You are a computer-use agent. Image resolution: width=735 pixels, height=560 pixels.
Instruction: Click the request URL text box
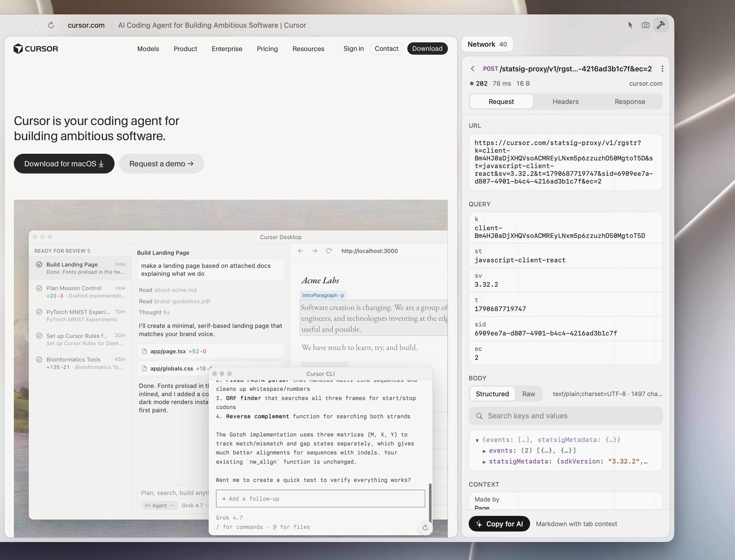[x=566, y=162]
